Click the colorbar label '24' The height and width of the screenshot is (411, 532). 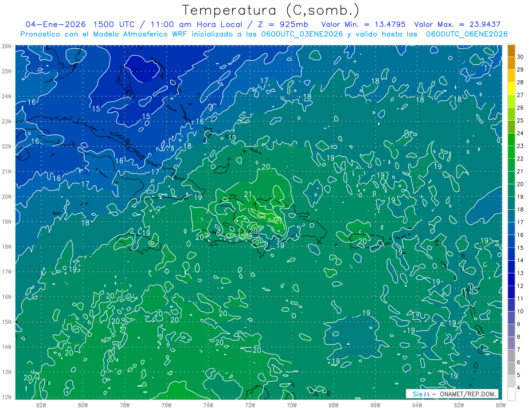(x=520, y=133)
